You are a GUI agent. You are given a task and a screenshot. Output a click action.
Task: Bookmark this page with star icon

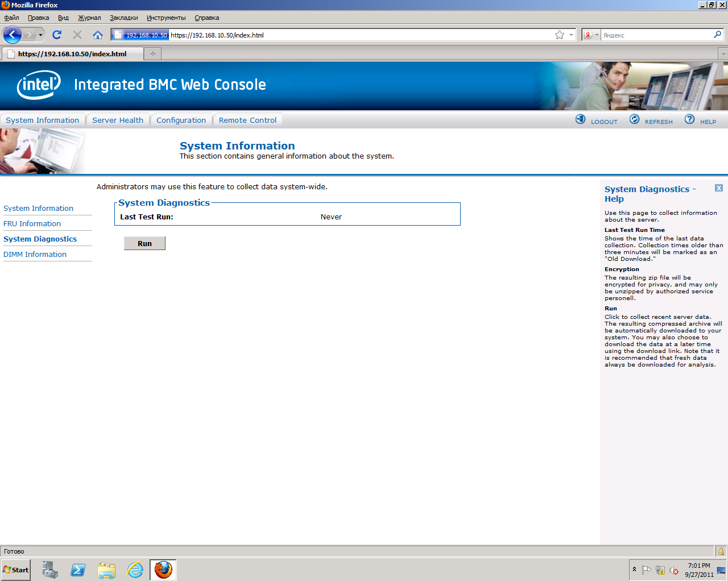(x=560, y=35)
